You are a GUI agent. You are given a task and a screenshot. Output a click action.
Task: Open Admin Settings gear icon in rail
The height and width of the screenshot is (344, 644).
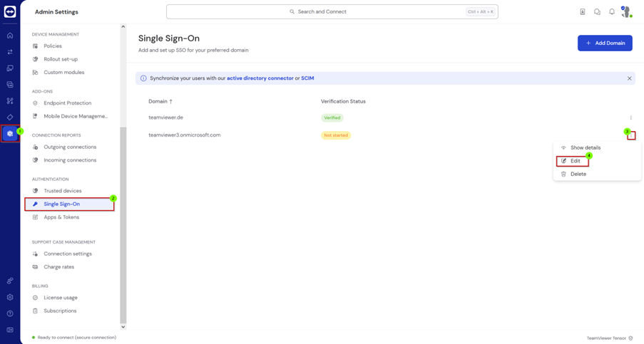[10, 134]
